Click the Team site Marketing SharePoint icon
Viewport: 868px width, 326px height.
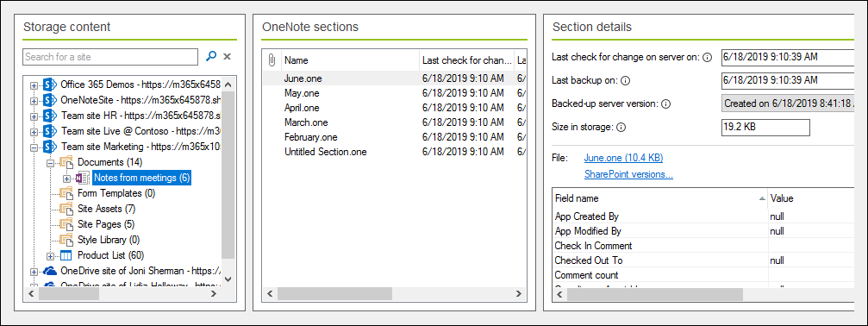[x=50, y=147]
